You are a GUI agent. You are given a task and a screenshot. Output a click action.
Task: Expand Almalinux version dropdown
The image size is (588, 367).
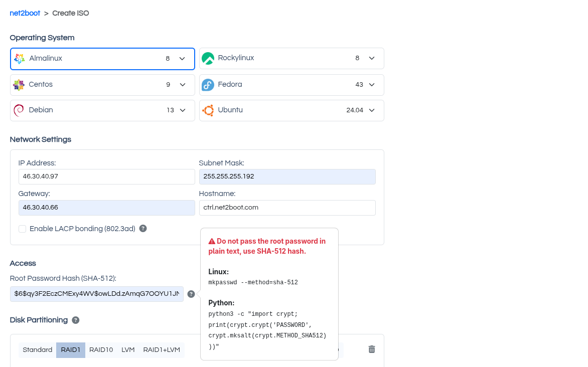point(183,59)
